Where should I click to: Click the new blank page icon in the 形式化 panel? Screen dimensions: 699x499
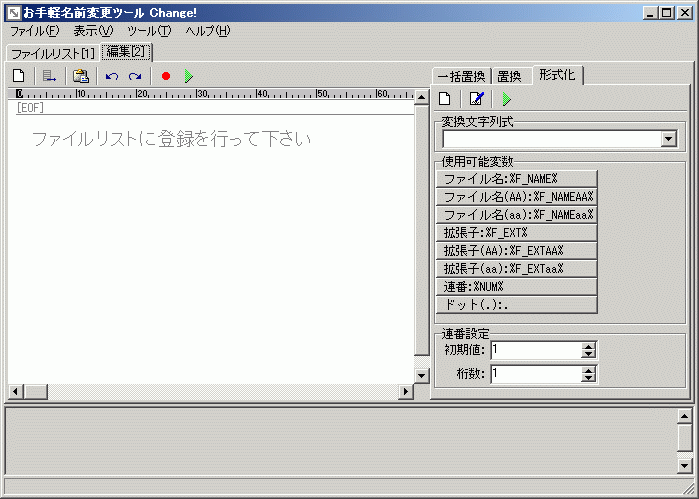pyautogui.click(x=445, y=98)
